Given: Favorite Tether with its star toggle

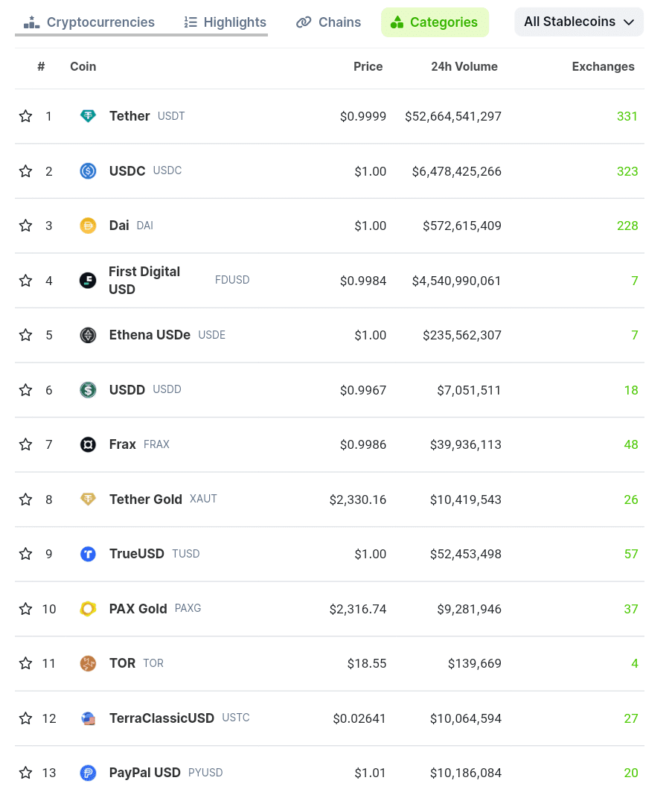Looking at the screenshot, I should pos(26,116).
